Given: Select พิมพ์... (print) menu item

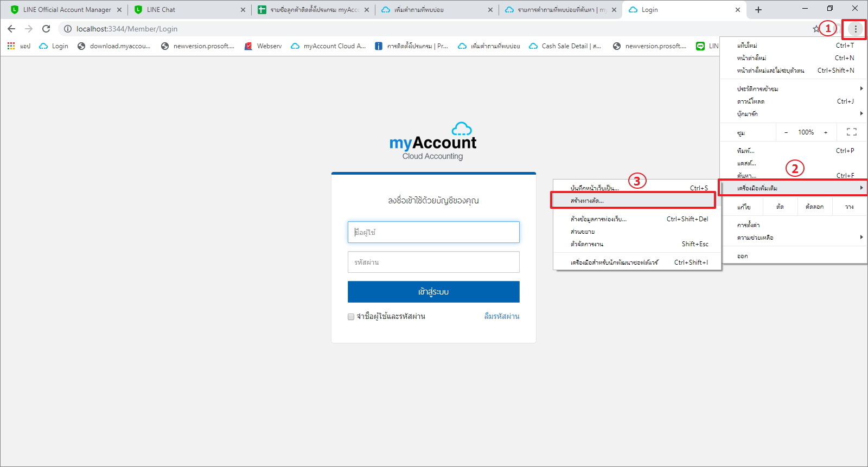Looking at the screenshot, I should 794,151.
